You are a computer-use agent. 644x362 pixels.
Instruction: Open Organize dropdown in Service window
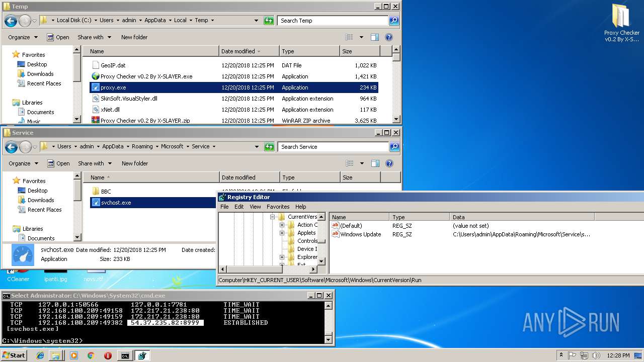point(23,163)
